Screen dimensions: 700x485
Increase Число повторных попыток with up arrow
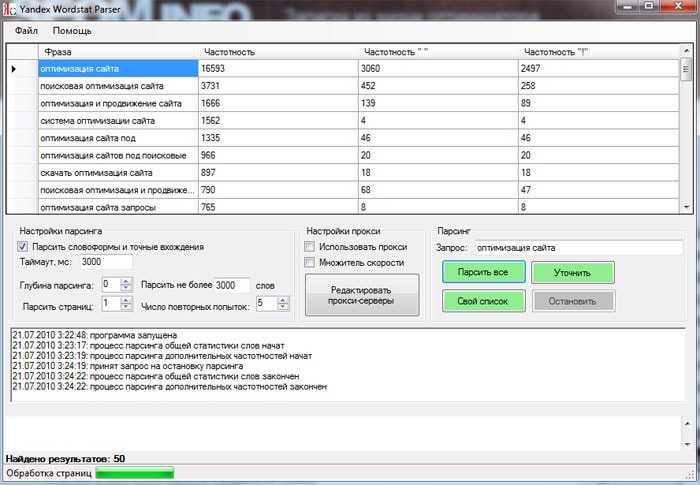click(x=284, y=299)
